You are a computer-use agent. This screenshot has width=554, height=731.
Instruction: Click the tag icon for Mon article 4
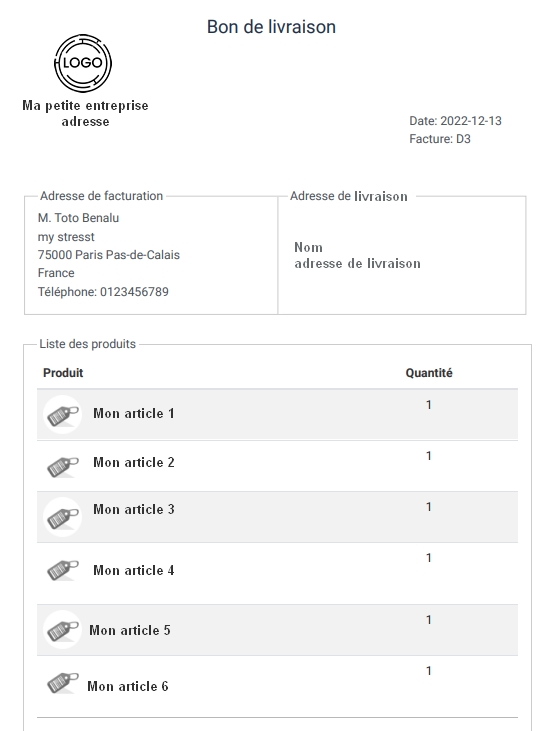click(62, 570)
